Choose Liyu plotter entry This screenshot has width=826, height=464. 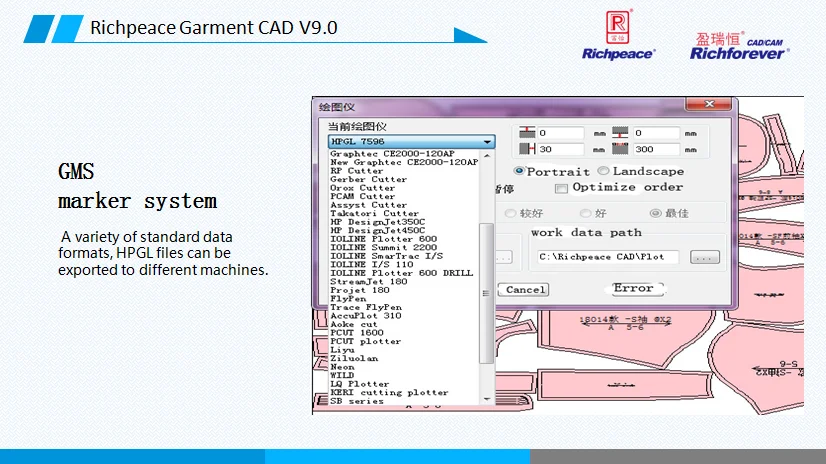(342, 350)
